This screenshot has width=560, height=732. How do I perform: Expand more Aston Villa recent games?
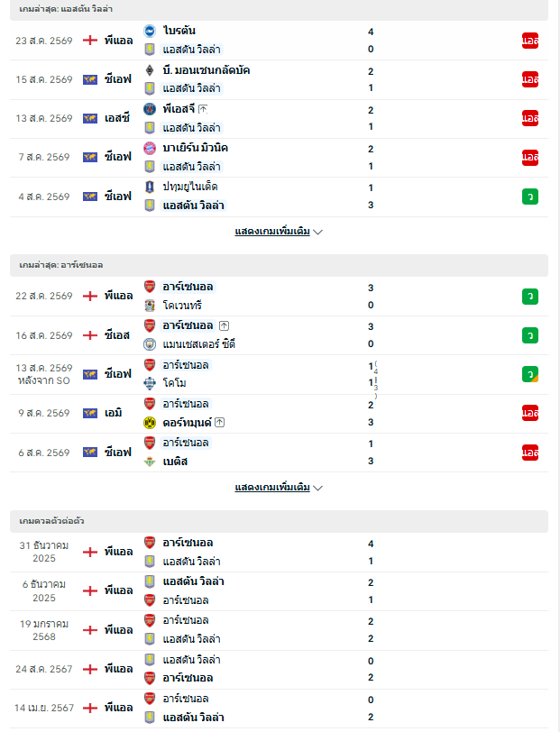pos(279,232)
